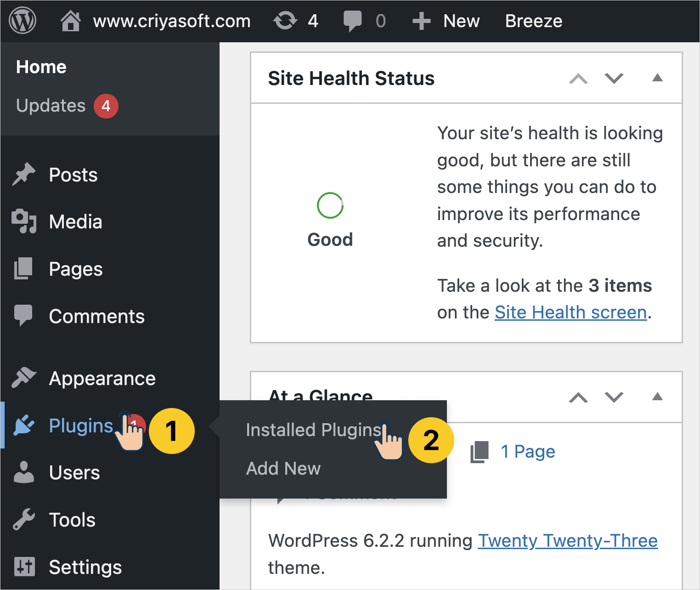Click the Pages icon in sidebar

pyautogui.click(x=23, y=268)
